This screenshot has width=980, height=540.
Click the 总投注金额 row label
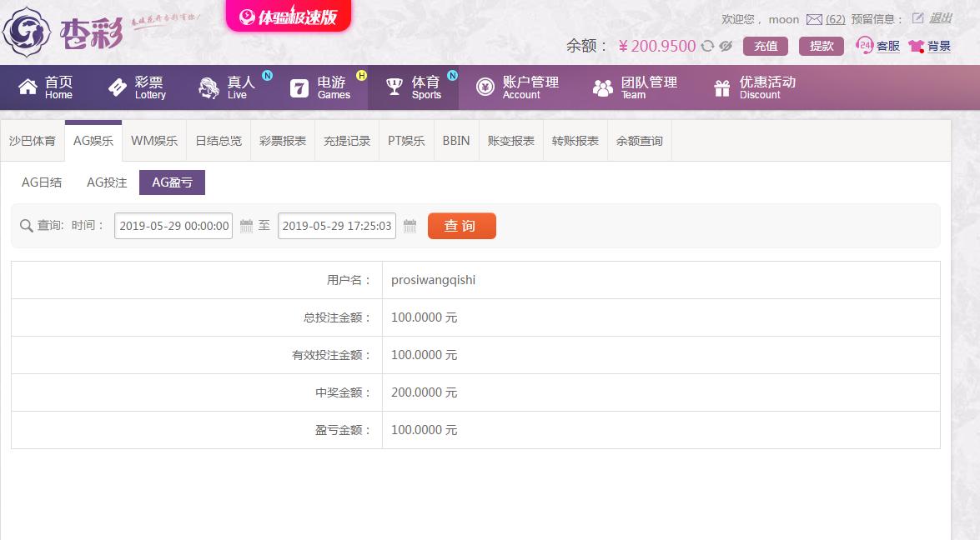(338, 317)
